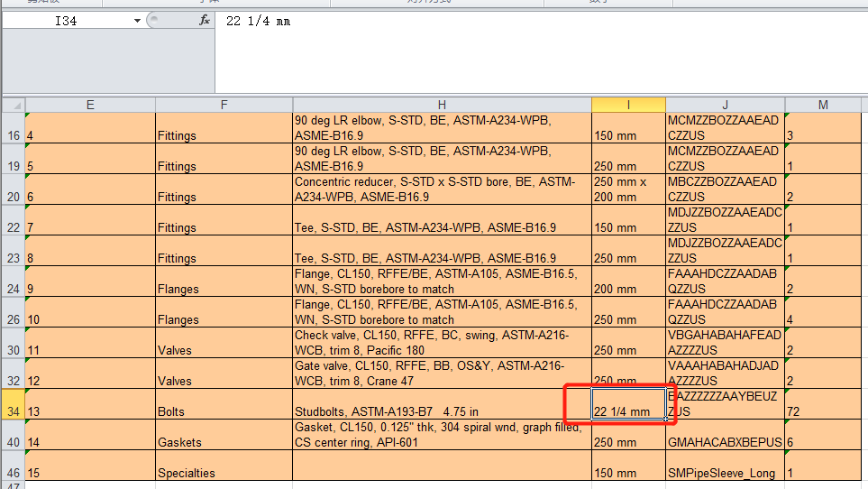Click cell with '22 1/4 mm'

[x=628, y=404]
